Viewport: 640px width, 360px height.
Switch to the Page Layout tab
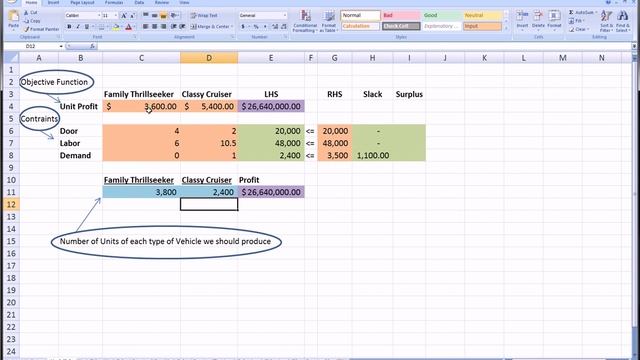[x=82, y=2]
